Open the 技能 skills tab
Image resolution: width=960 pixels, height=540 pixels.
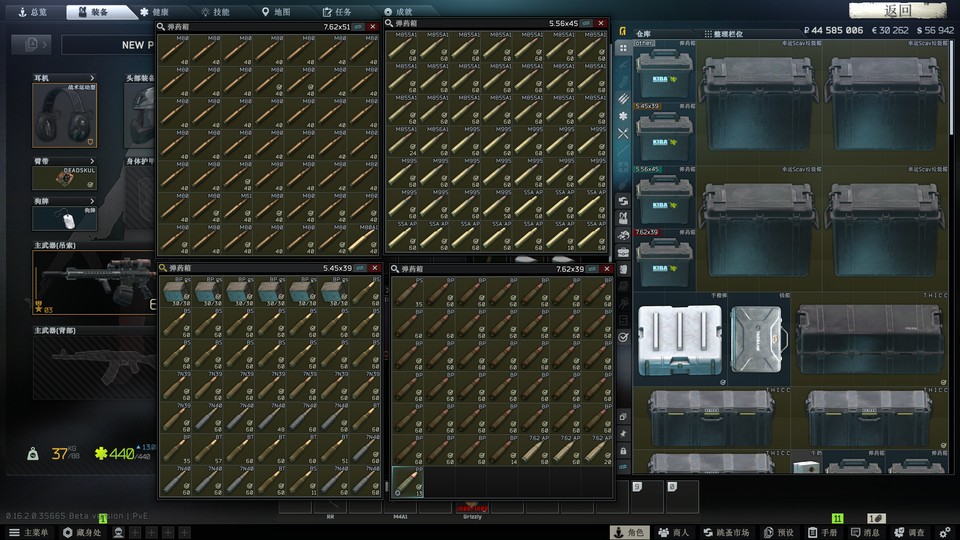tap(216, 12)
